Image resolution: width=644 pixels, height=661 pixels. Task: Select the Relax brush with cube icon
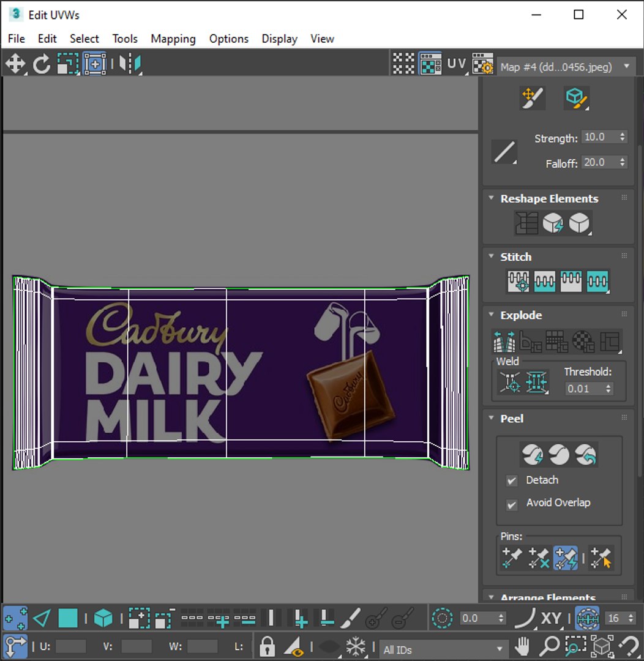576,98
